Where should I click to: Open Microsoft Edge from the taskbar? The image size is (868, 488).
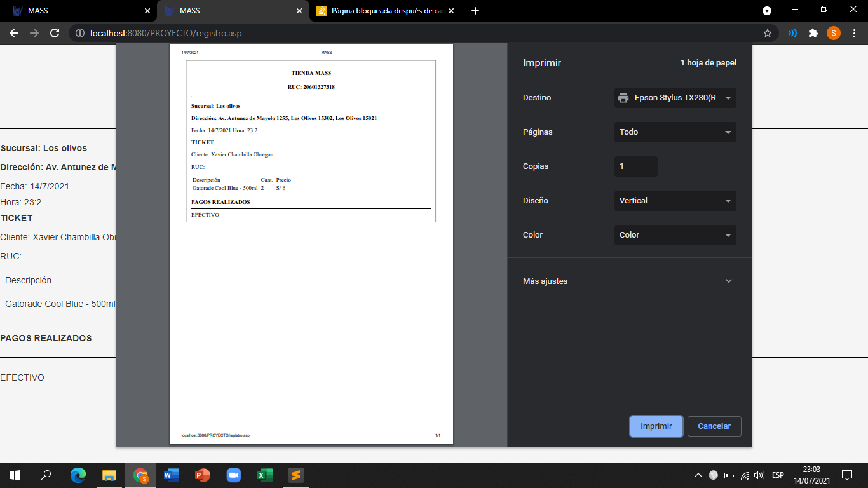[x=78, y=475]
